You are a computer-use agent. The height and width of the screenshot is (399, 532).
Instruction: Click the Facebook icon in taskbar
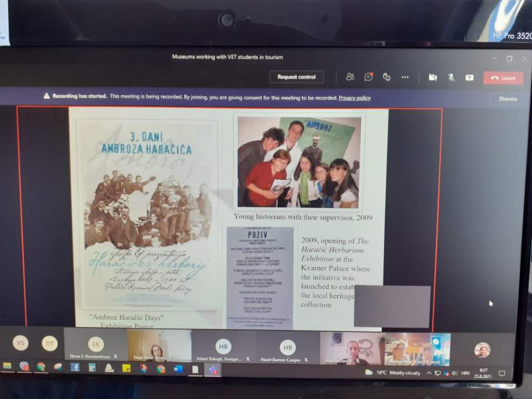click(74, 367)
